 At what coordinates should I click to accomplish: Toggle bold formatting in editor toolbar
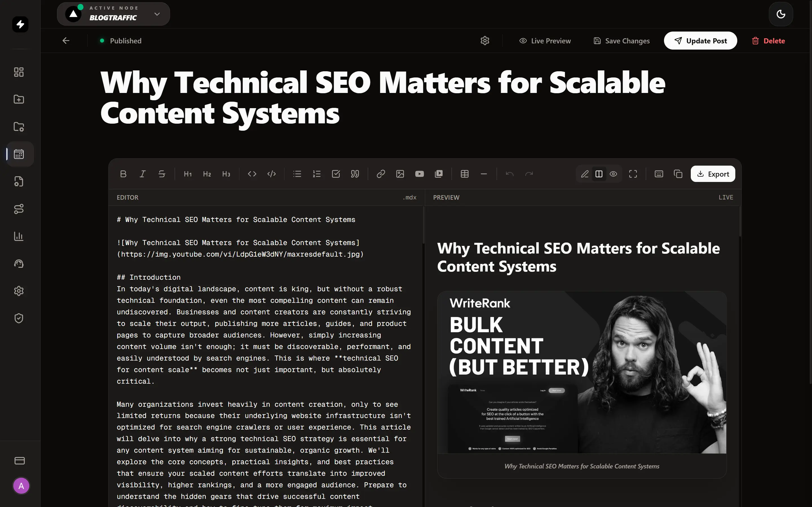123,174
